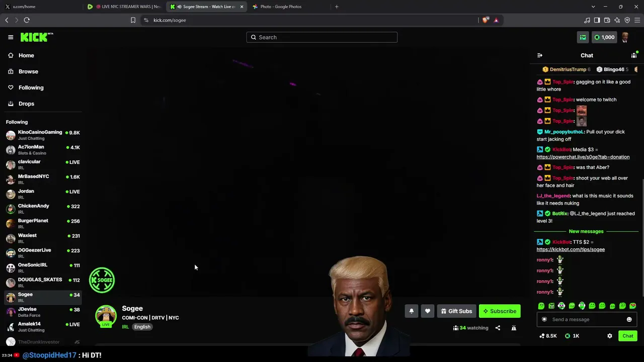Close the Sogee Stream tab
The image size is (644, 362).
click(242, 7)
